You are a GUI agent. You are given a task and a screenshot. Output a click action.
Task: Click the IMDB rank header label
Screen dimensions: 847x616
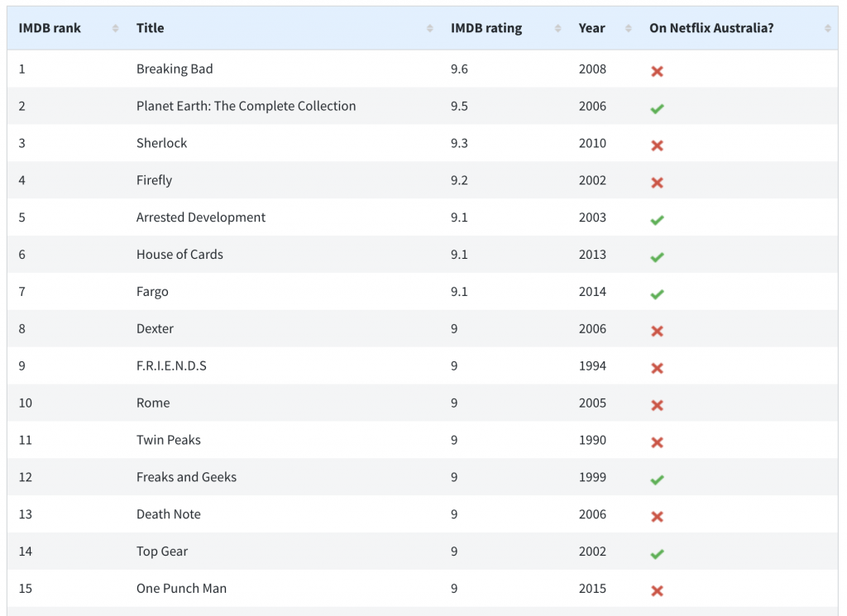pos(50,28)
